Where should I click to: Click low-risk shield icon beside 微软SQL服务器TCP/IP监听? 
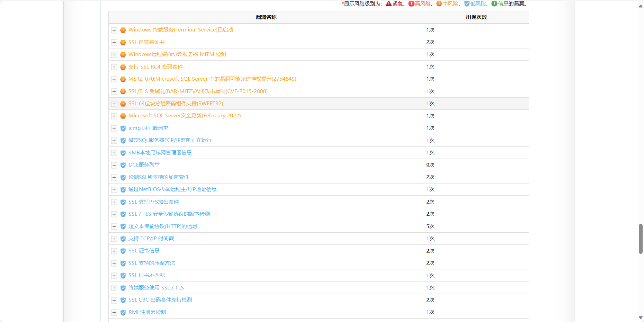tap(123, 141)
